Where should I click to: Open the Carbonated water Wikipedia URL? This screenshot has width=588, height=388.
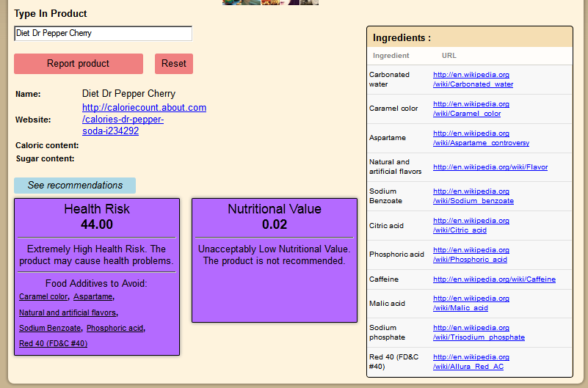pos(473,79)
